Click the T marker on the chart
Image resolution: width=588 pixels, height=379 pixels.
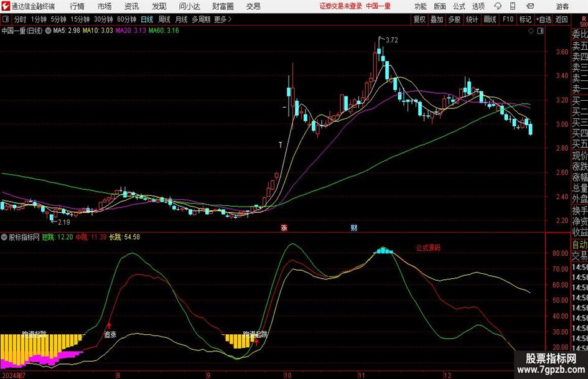280,145
